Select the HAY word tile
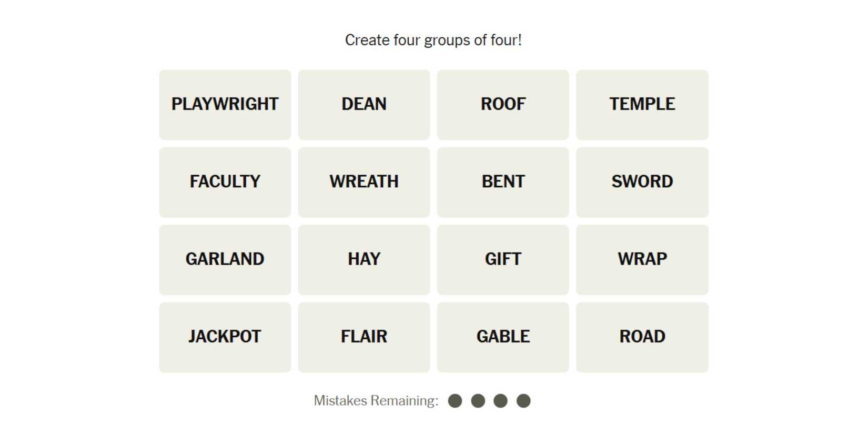This screenshot has width=868, height=434. tap(364, 259)
